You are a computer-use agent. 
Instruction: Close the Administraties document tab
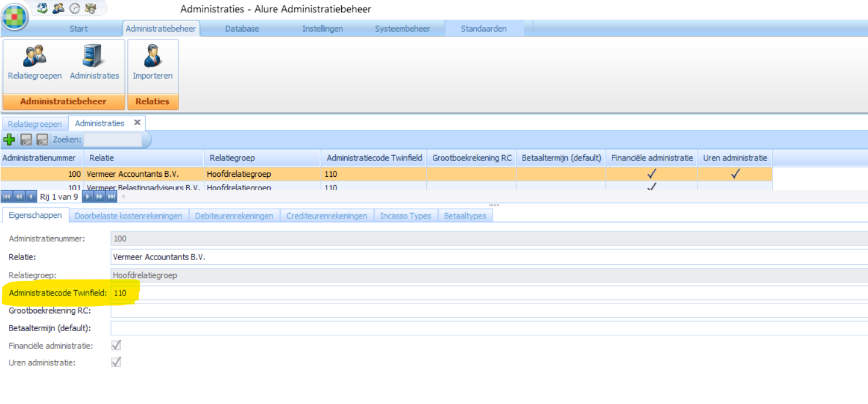[137, 123]
